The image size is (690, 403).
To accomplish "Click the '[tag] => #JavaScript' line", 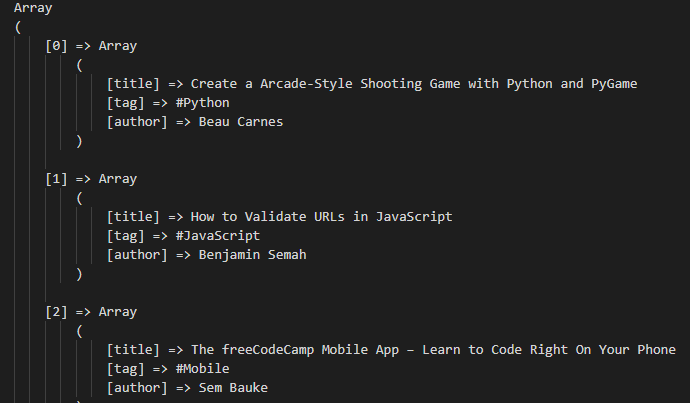I will (x=184, y=236).
